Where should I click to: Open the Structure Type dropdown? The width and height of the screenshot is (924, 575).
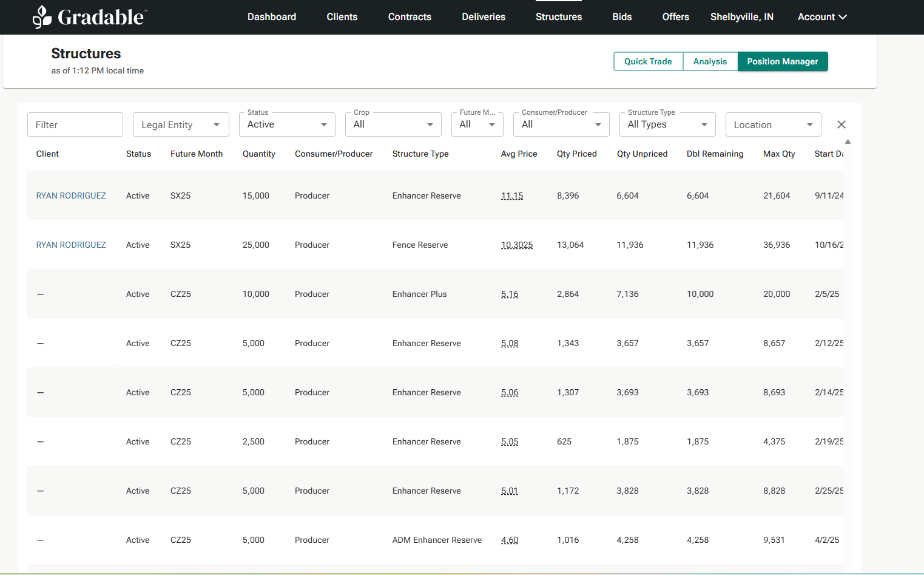(x=667, y=124)
